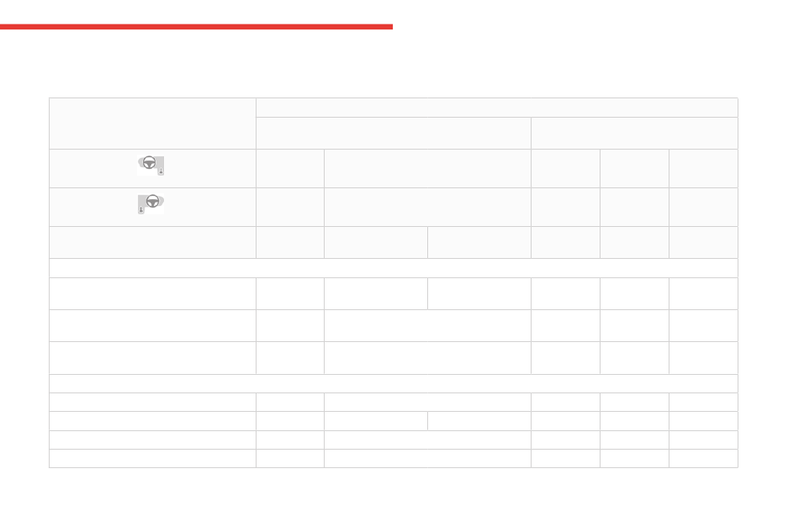
Task: Select the topmost wide header cell spanning the right columns
Action: [497, 108]
